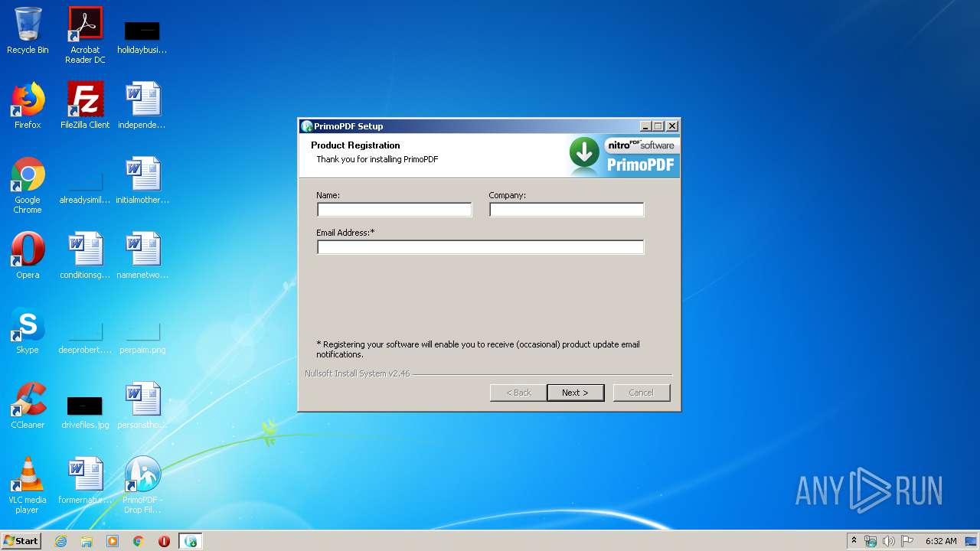Open the network tray icon
The height and width of the screenshot is (551, 980).
[871, 541]
